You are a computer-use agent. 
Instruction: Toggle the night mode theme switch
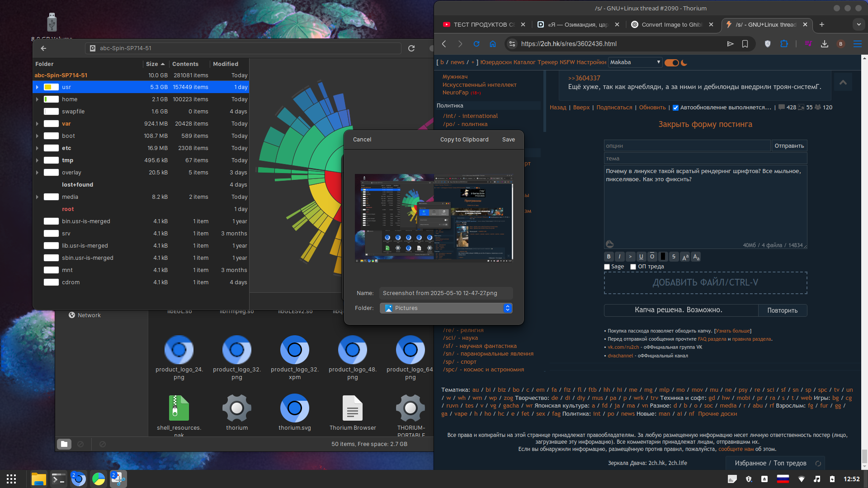(x=672, y=63)
